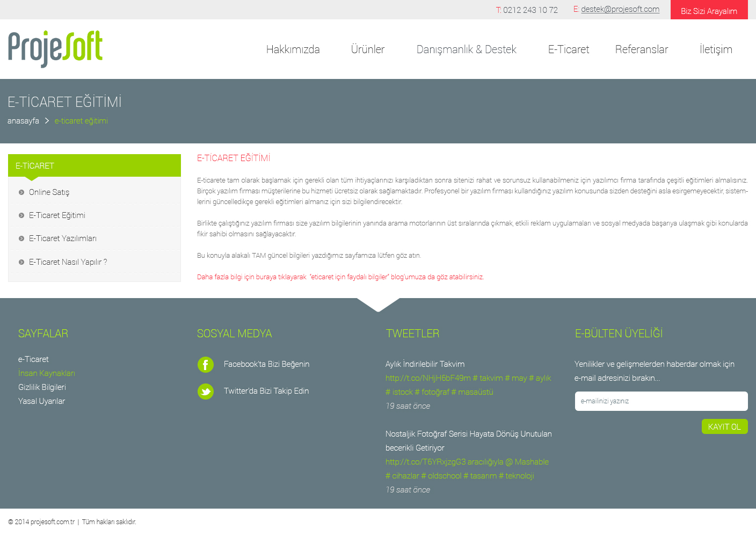Click the green Twitter bird icon

[x=205, y=392]
